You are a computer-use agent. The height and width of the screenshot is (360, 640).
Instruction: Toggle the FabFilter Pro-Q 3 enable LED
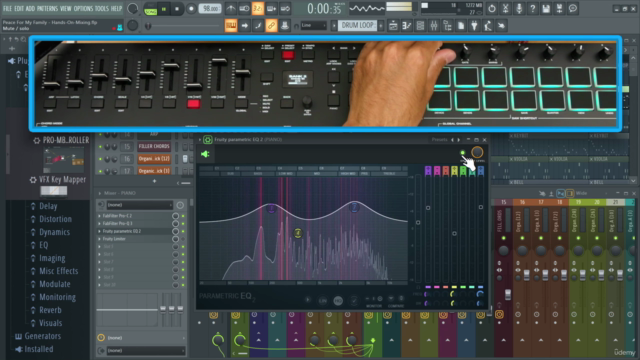(x=183, y=224)
